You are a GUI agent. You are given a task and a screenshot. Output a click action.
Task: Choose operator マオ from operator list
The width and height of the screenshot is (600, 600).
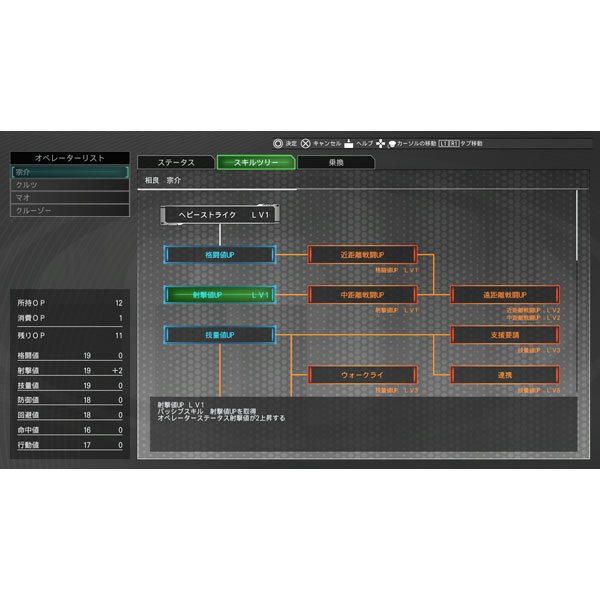pos(70,198)
